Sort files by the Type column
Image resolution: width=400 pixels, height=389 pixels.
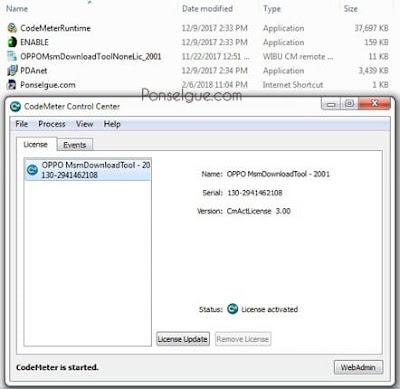(x=272, y=9)
